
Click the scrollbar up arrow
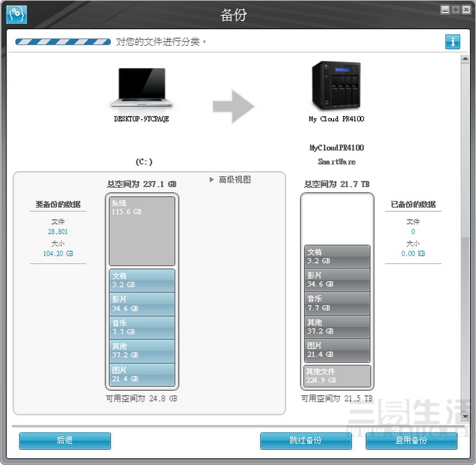pos(465,59)
